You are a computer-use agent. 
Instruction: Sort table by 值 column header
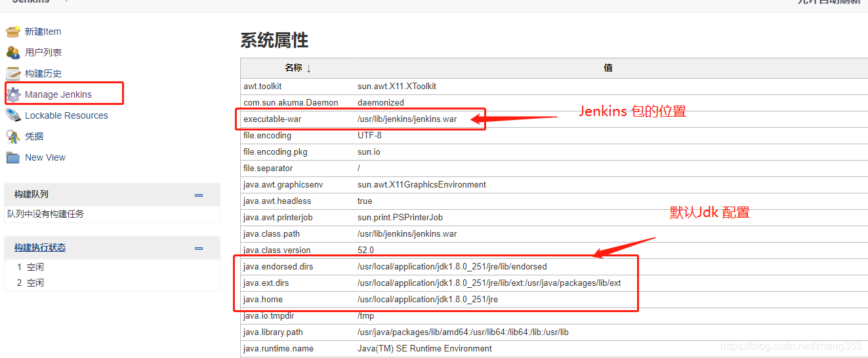(x=608, y=68)
